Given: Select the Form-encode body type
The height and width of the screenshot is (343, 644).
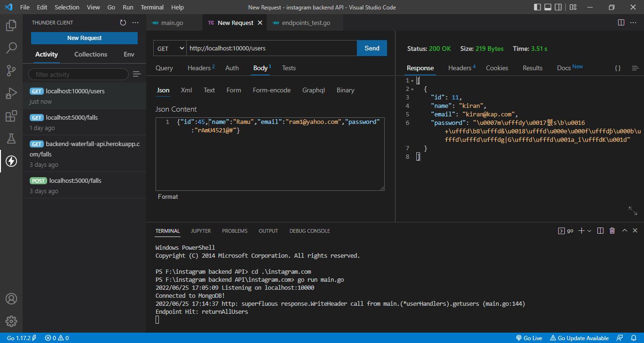Looking at the screenshot, I should click(x=272, y=90).
